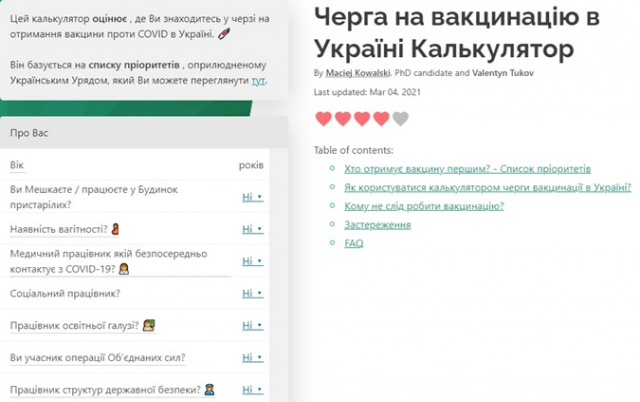Jump to the Застереження section in contents
The height and width of the screenshot is (402, 640).
pos(377,225)
